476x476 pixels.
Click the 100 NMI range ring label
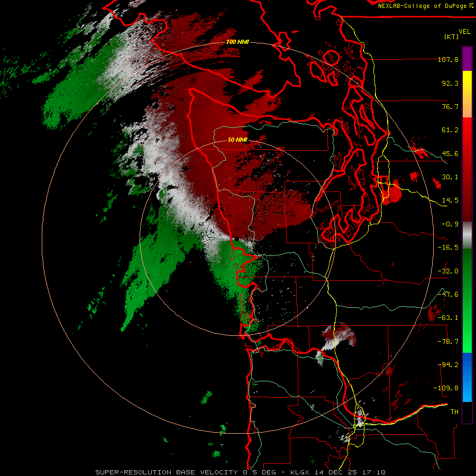(237, 42)
